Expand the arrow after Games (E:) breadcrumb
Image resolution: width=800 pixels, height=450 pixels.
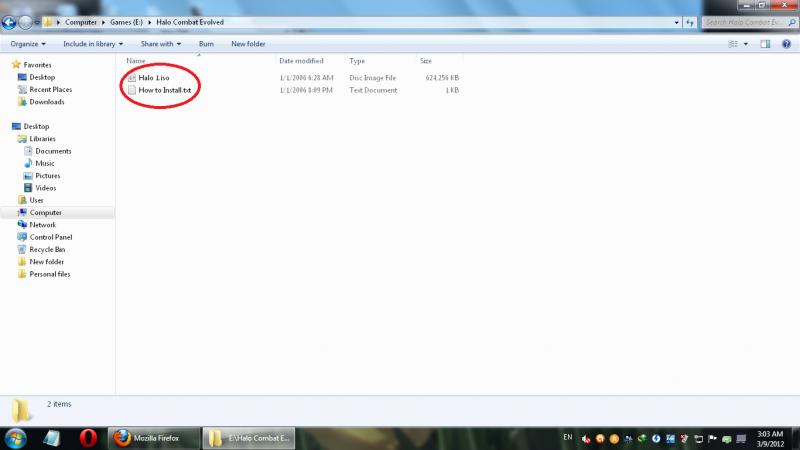click(149, 22)
